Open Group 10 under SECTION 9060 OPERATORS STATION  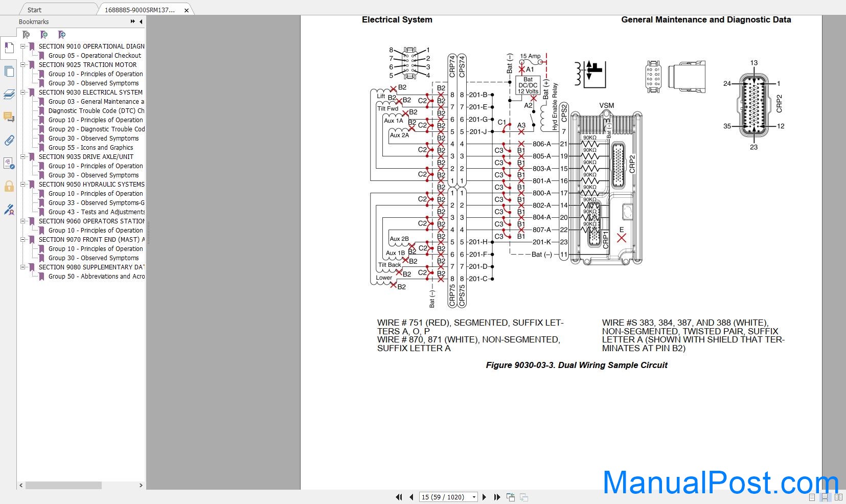pyautogui.click(x=96, y=230)
